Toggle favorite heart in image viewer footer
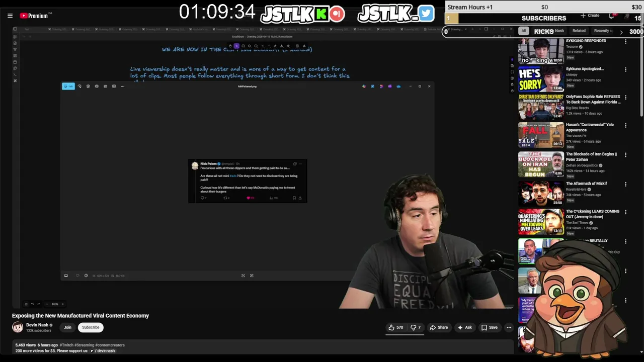Image resolution: width=644 pixels, height=362 pixels. [x=77, y=276]
